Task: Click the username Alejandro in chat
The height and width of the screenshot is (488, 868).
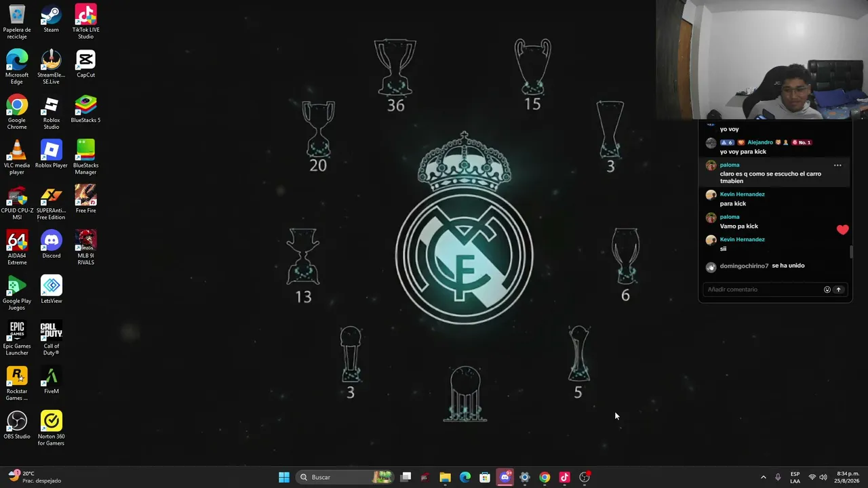Action: 760,142
